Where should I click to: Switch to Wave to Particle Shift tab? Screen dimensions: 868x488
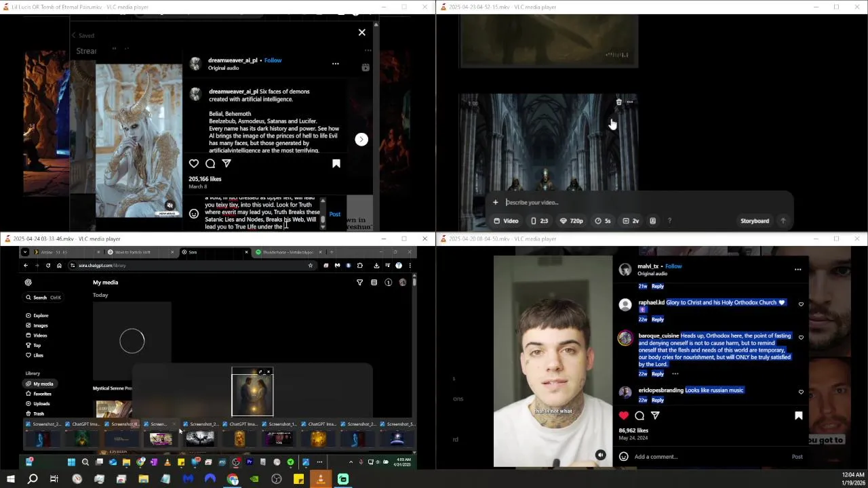tap(139, 252)
